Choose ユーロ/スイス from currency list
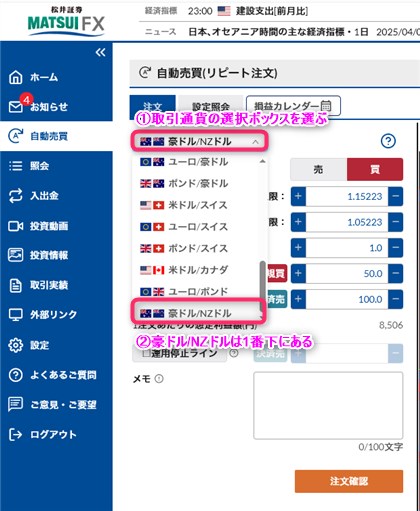This screenshot has width=420, height=511. coord(199,227)
